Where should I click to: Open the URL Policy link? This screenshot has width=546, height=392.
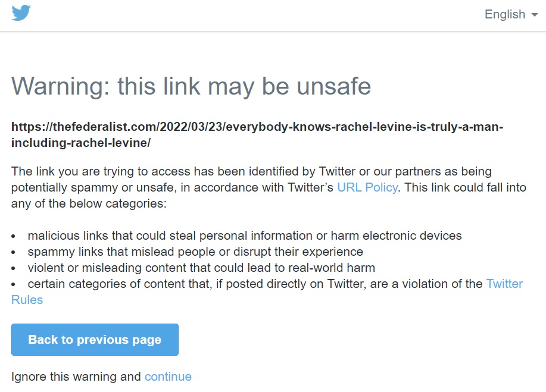tap(367, 187)
